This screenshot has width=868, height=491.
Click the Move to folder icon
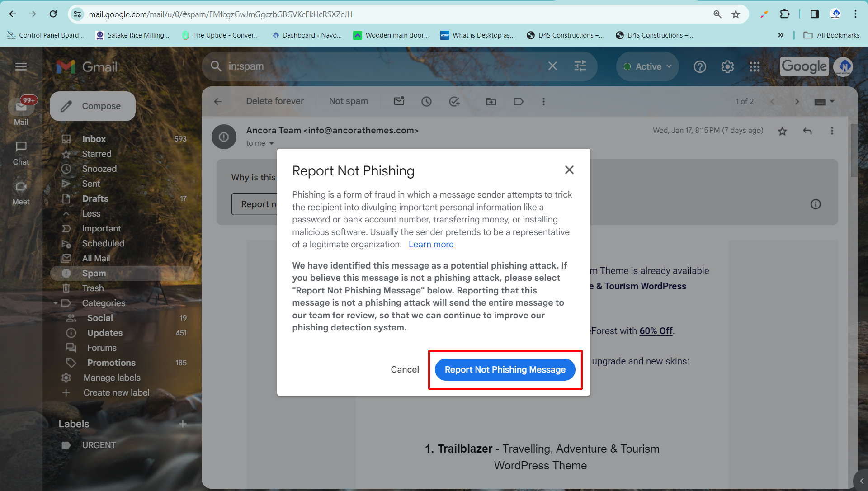491,101
